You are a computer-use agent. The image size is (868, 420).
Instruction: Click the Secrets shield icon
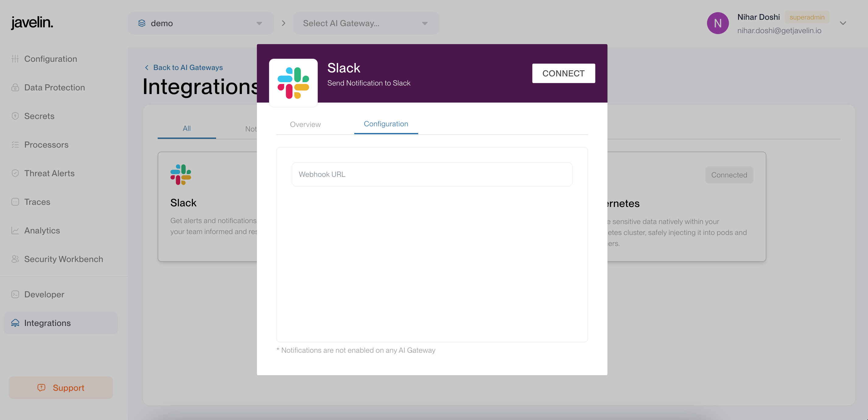15,116
